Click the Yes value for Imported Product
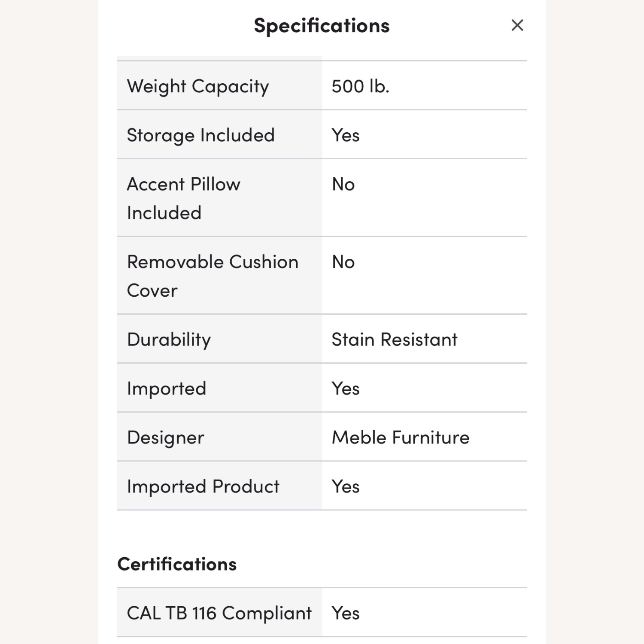644x644 pixels. 345,486
